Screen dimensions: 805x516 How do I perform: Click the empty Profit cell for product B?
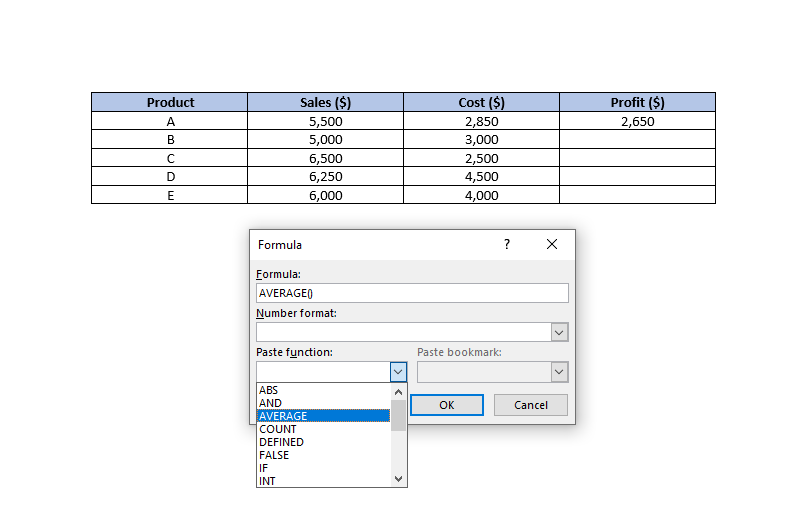(638, 140)
